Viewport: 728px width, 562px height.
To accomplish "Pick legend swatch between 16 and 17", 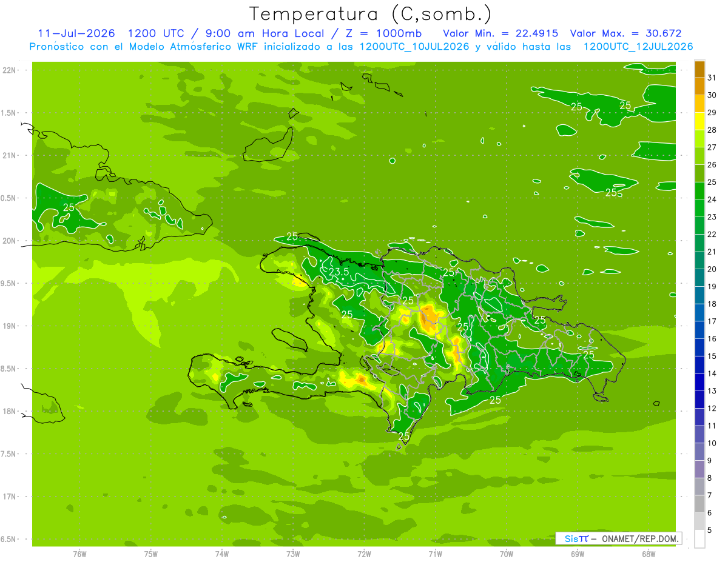I will (699, 330).
